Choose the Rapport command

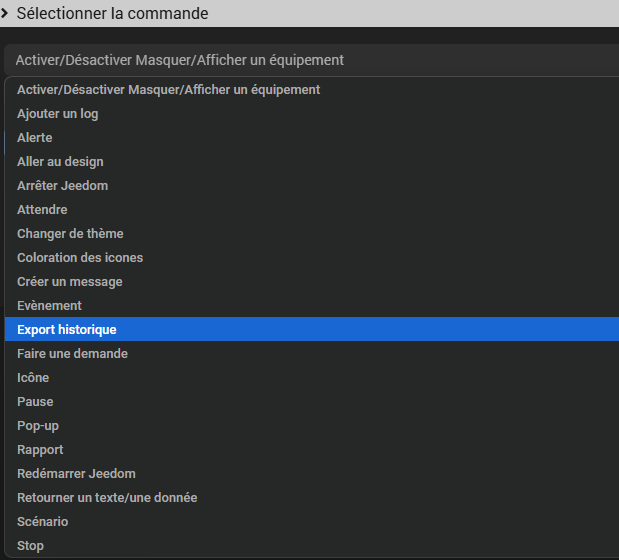pos(312,449)
